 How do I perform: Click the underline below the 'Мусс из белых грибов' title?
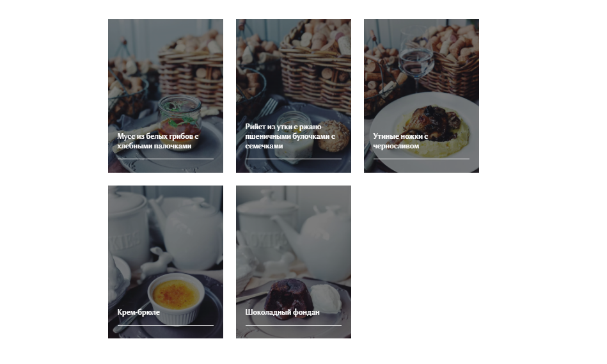tap(165, 159)
